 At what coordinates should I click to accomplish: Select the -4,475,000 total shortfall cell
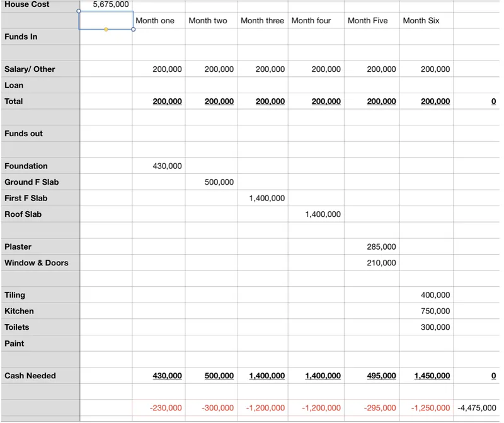coord(476,408)
